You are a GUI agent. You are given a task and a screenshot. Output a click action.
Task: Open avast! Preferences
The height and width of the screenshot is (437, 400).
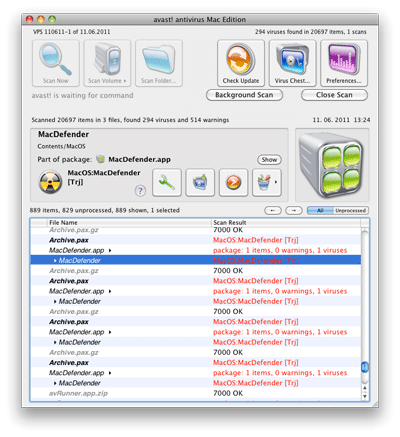click(344, 63)
